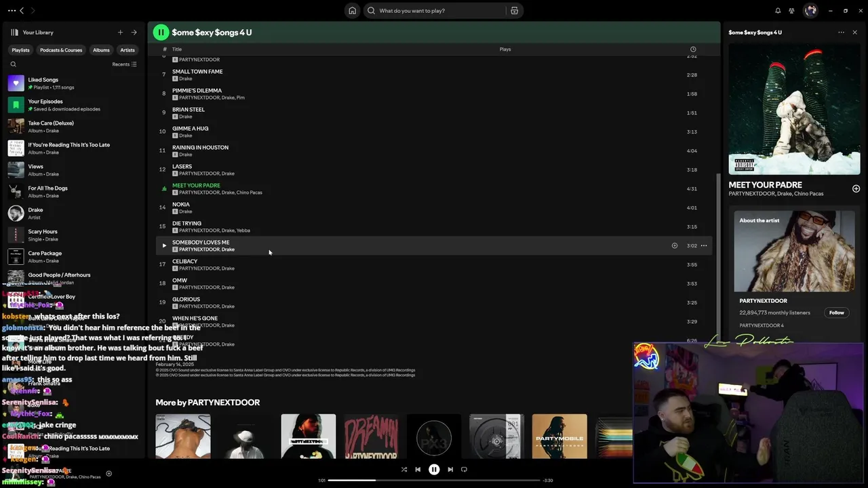Viewport: 868px width, 488px height.
Task: Open If You're Reading This It's Too Late
Action: (73, 148)
